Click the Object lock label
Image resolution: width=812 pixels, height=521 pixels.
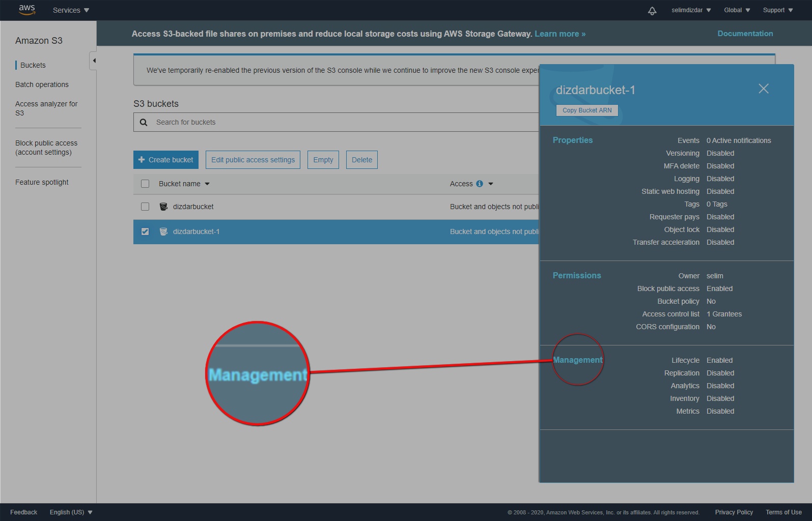pos(682,229)
